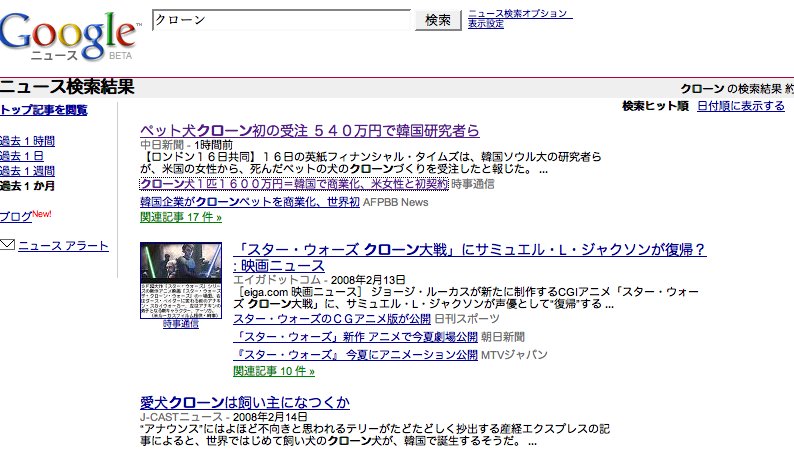Click J-CASTニュース source text
Viewport: 794px width, 460px height.
click(x=181, y=417)
